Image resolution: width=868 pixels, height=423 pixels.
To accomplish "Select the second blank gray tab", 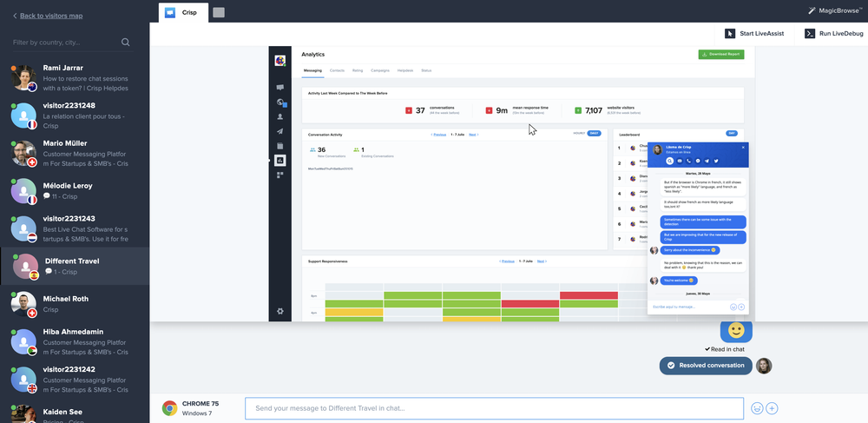I will pyautogui.click(x=219, y=12).
